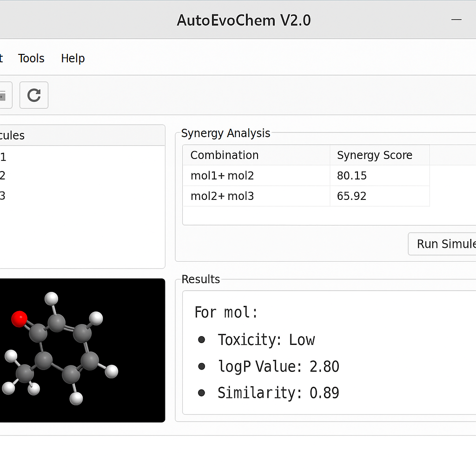Expand the Results section header
Image resolution: width=476 pixels, height=476 pixels.
tap(201, 279)
